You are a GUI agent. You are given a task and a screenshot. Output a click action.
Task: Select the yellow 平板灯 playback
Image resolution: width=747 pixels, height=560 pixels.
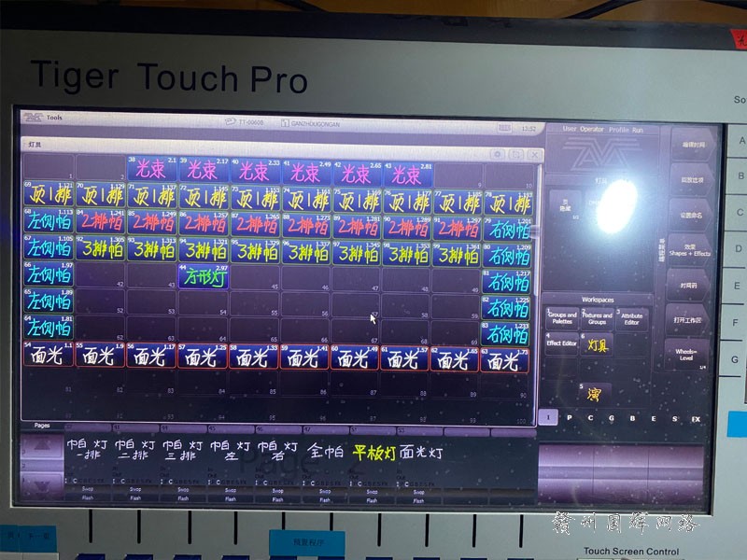[374, 453]
